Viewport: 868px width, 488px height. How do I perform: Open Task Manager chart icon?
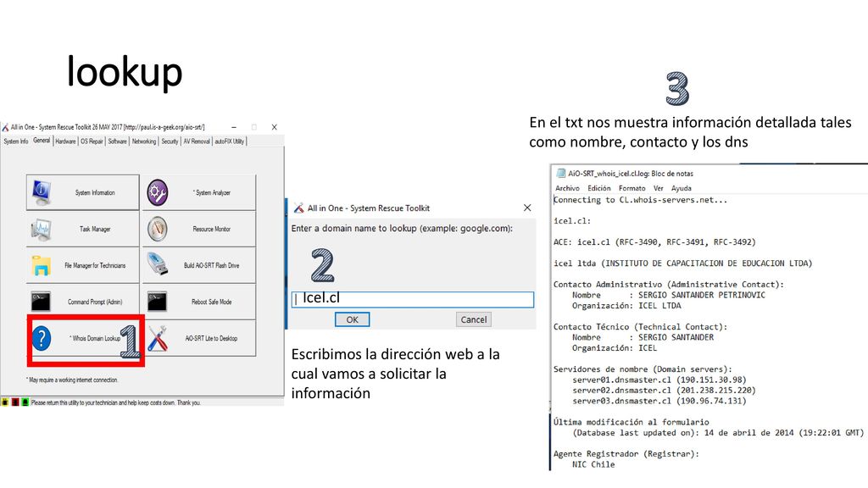[42, 229]
